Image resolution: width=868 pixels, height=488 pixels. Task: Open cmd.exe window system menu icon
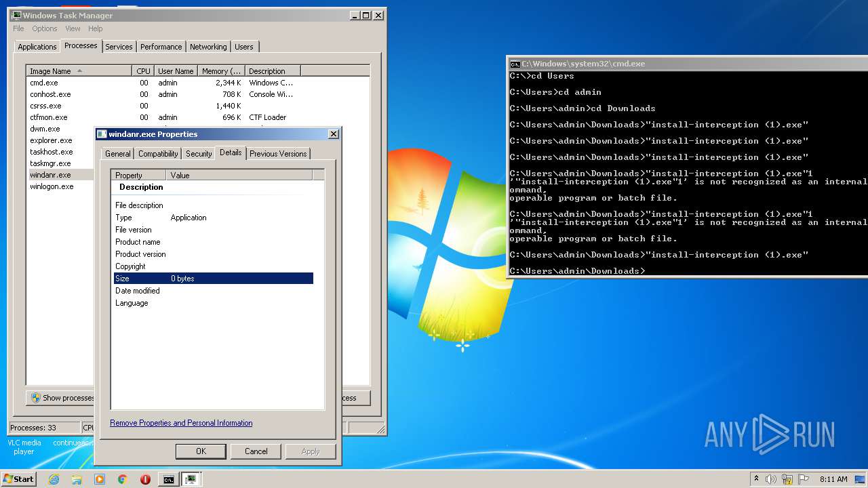pos(515,64)
